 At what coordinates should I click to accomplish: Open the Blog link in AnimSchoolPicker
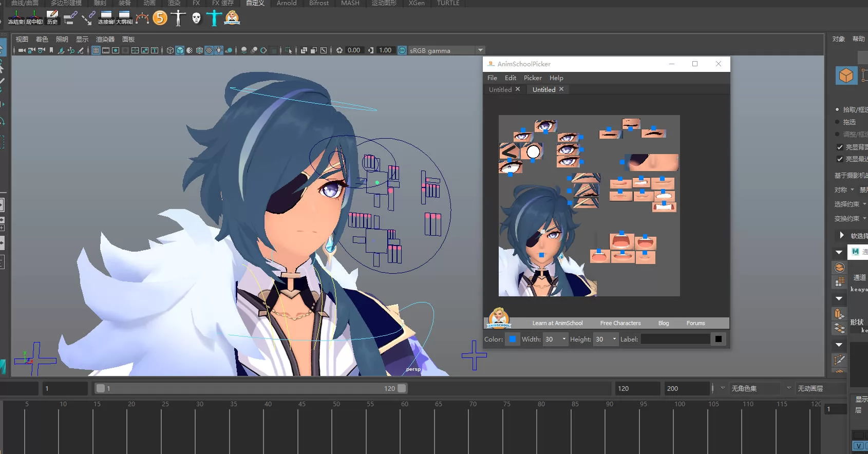click(x=664, y=323)
